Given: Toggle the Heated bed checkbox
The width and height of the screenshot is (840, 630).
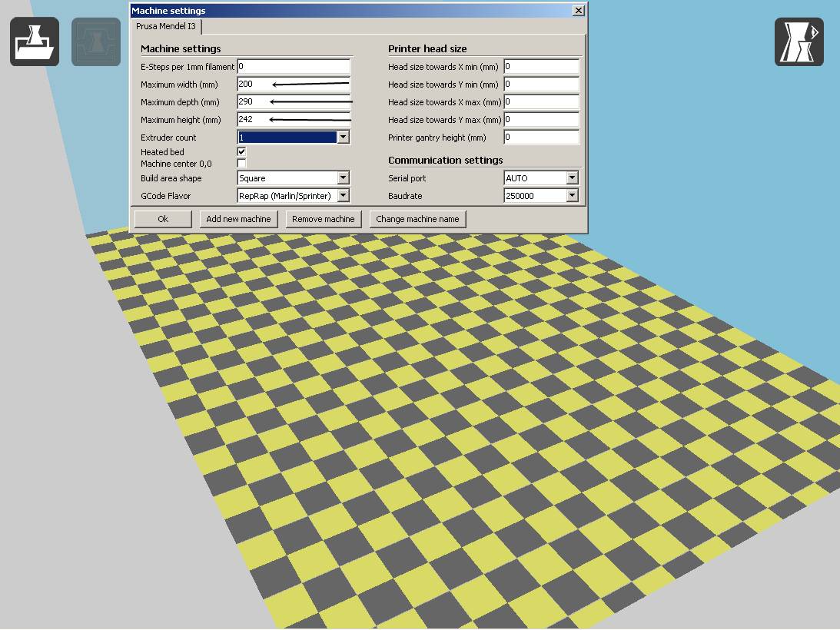Looking at the screenshot, I should tap(242, 152).
